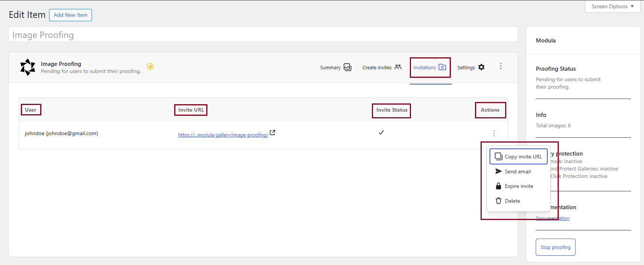Click the invite status checkmark
The height and width of the screenshot is (265, 644).
(381, 132)
